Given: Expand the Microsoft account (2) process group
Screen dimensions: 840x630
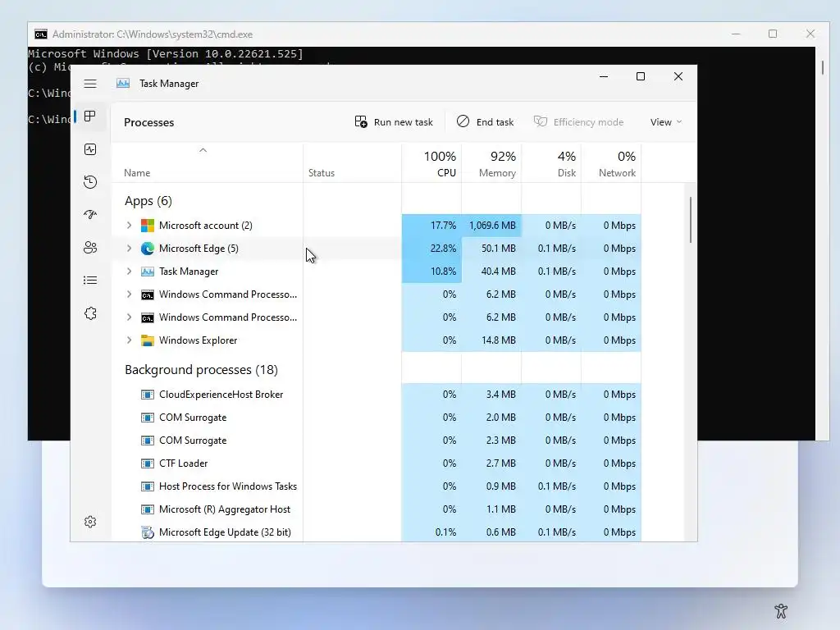Looking at the screenshot, I should click(129, 226).
